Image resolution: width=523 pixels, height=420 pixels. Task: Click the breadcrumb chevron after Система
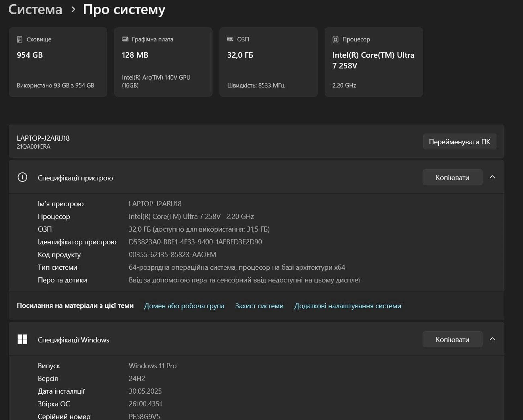[x=73, y=10]
